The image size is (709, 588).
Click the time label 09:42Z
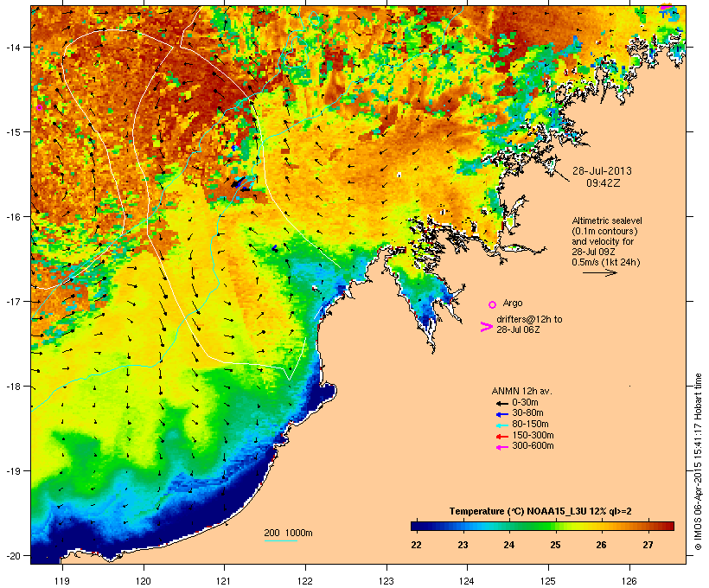[x=604, y=182]
